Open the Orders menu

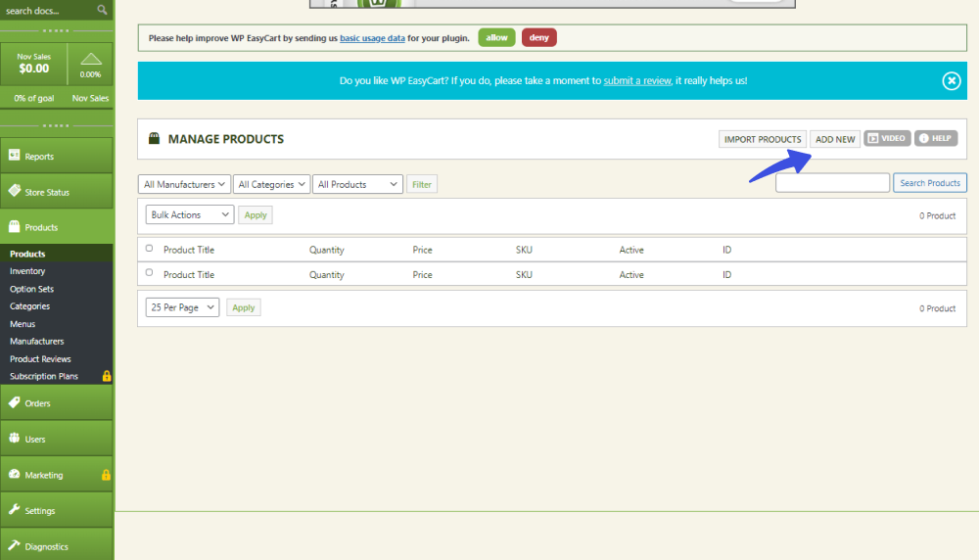(56, 402)
